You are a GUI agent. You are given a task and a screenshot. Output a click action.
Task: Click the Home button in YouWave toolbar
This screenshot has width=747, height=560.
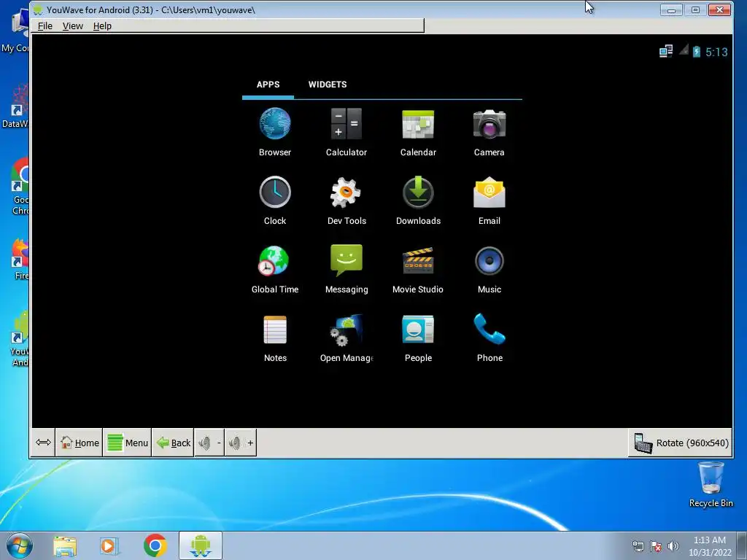coord(79,443)
